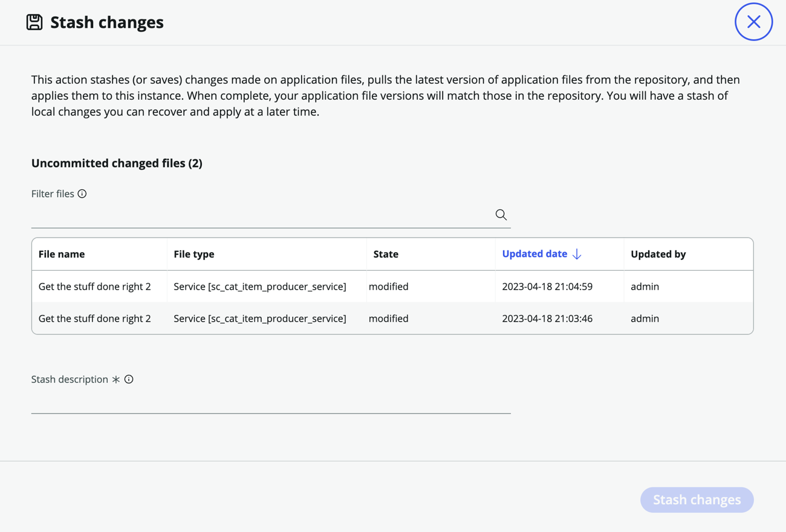The height and width of the screenshot is (532, 786).
Task: Click the Stash changes button
Action: 697,500
